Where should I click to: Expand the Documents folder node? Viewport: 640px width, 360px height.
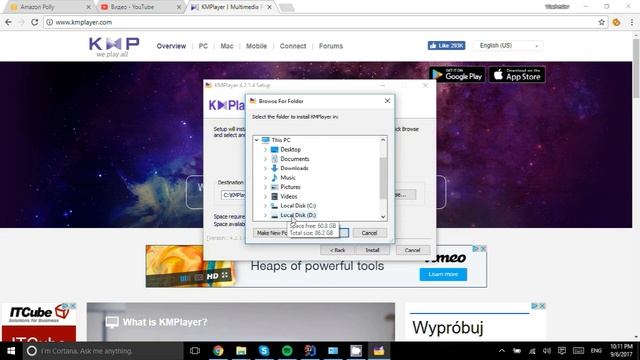coord(265,159)
